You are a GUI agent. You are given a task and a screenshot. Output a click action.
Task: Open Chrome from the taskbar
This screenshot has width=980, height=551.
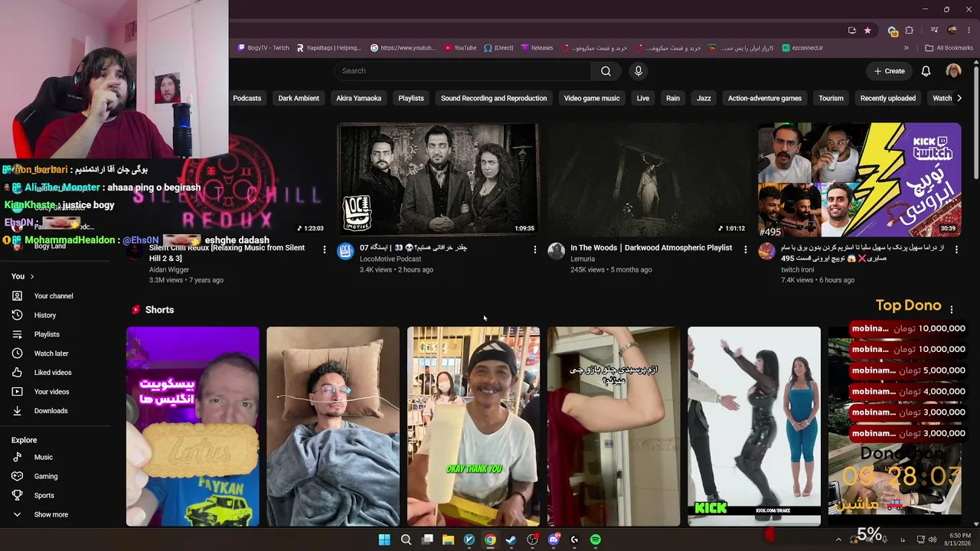coord(490,540)
